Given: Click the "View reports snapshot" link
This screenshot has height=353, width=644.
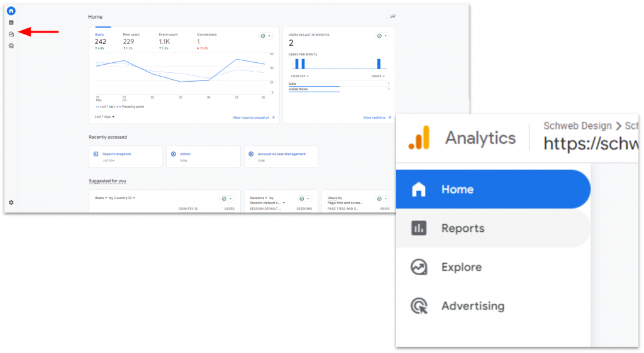Looking at the screenshot, I should pos(253,117).
